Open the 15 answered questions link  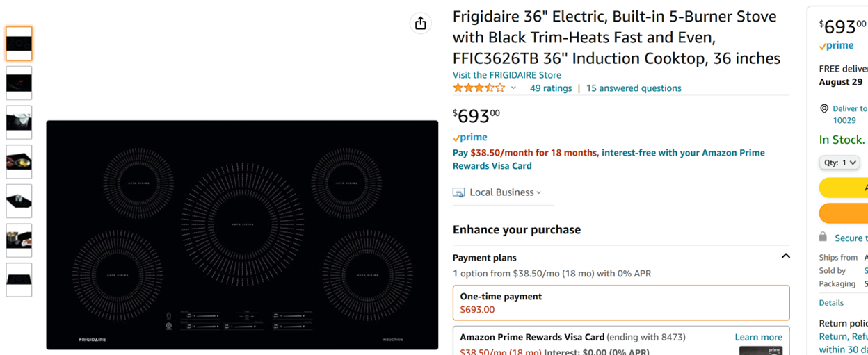[634, 88]
